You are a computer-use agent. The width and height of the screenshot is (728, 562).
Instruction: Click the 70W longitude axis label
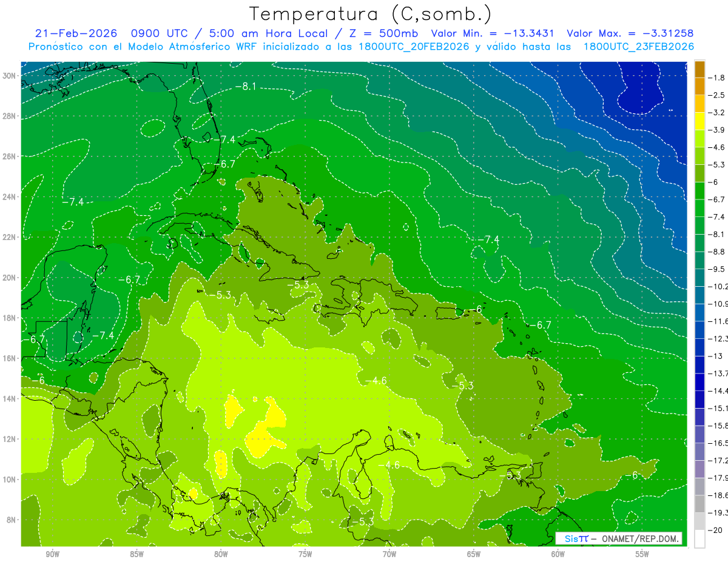pyautogui.click(x=389, y=554)
